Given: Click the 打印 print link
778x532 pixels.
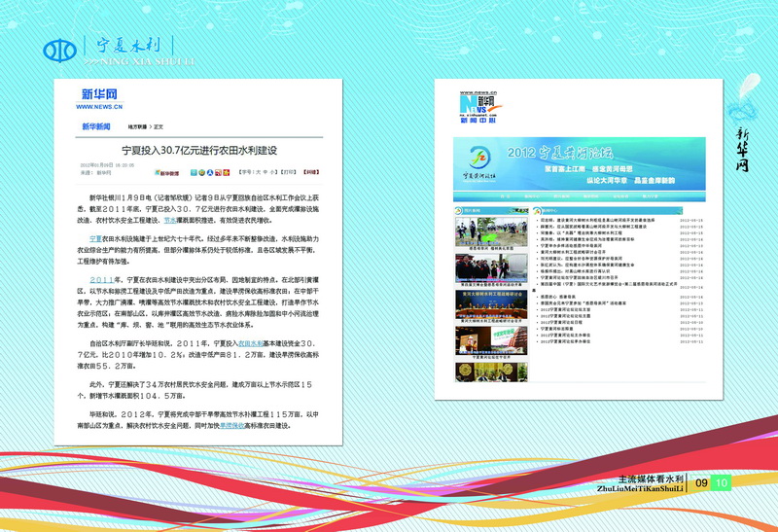Looking at the screenshot, I should [x=288, y=172].
